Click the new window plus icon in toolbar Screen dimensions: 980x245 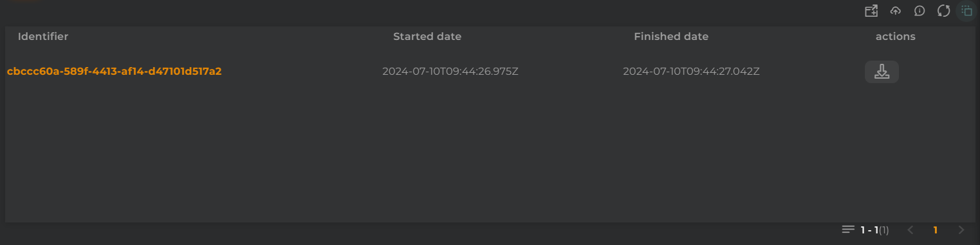(871, 11)
